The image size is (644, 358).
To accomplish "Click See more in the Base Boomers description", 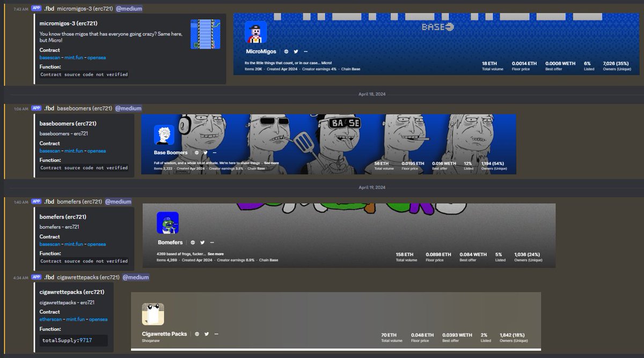I will tap(272, 163).
